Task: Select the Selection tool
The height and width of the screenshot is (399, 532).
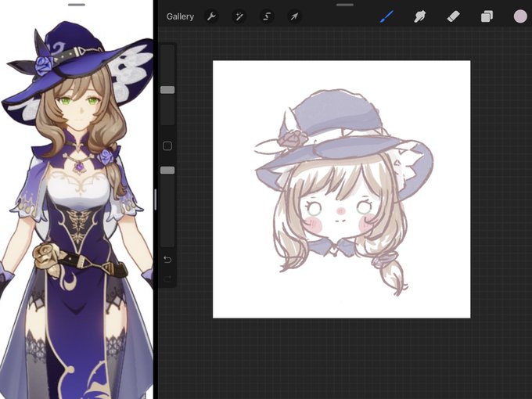Action: click(267, 16)
